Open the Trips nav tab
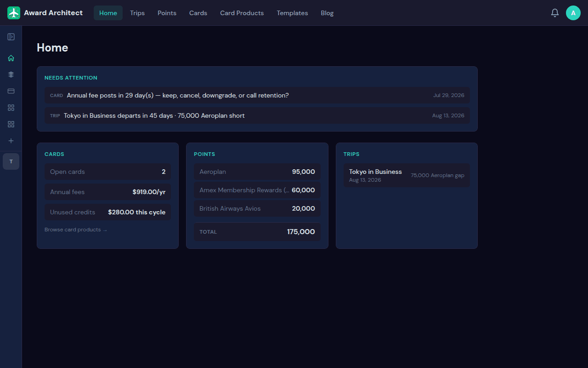Viewport: 588px width, 368px height. point(137,13)
